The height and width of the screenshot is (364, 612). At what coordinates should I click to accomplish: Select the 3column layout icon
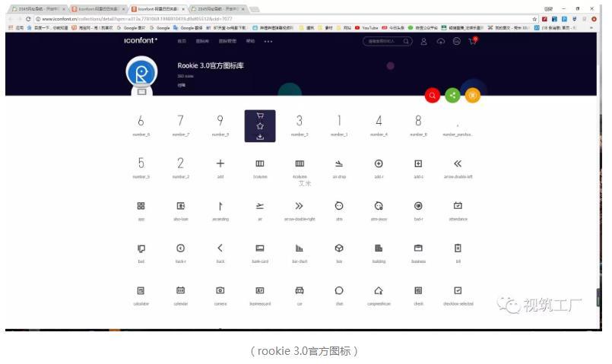(260, 163)
